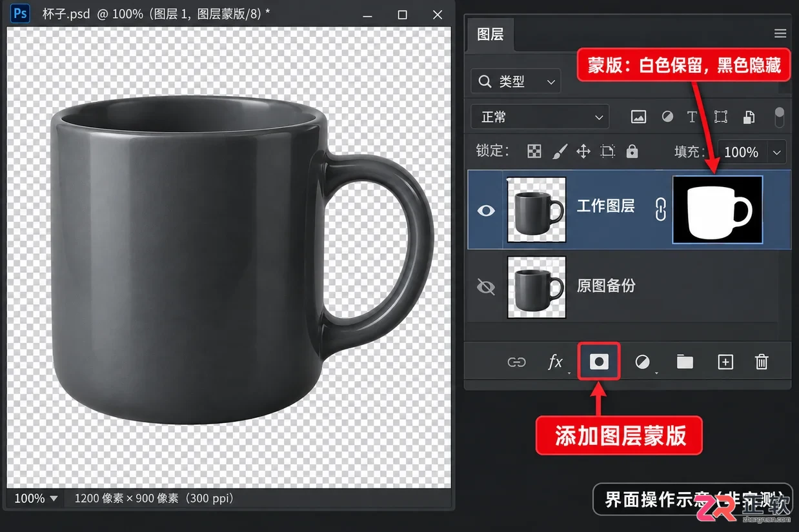Click the new layer plus icon

coord(725,362)
